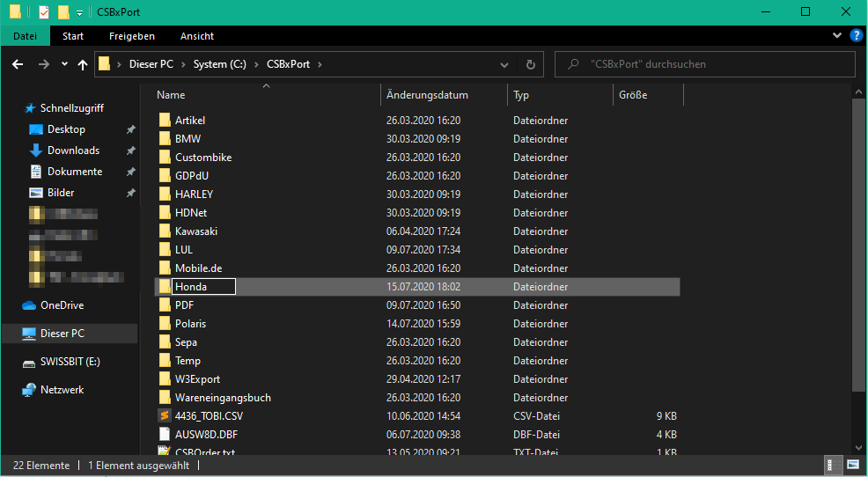Click the AUSW8D.DBF file icon
The width and height of the screenshot is (868, 477).
(x=164, y=435)
